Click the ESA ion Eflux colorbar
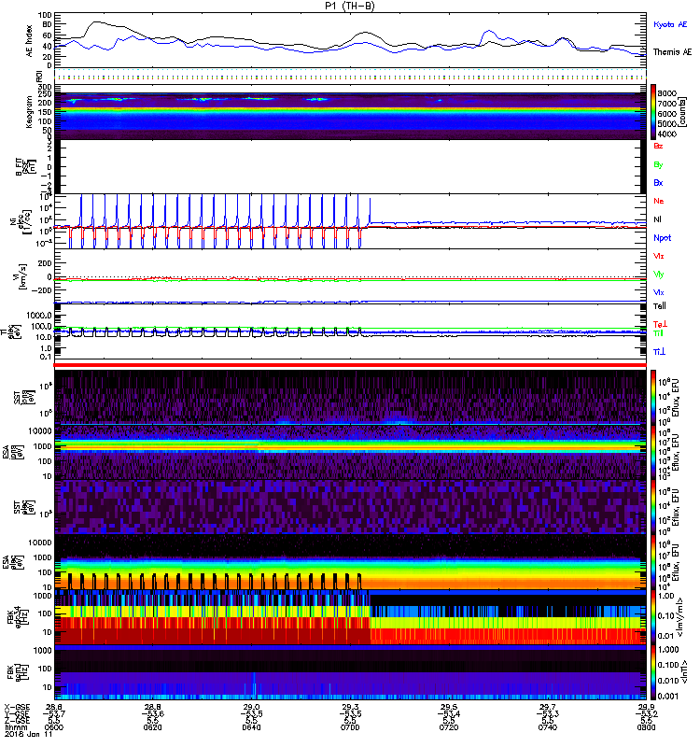The height and width of the screenshot is (747, 700). (653, 452)
